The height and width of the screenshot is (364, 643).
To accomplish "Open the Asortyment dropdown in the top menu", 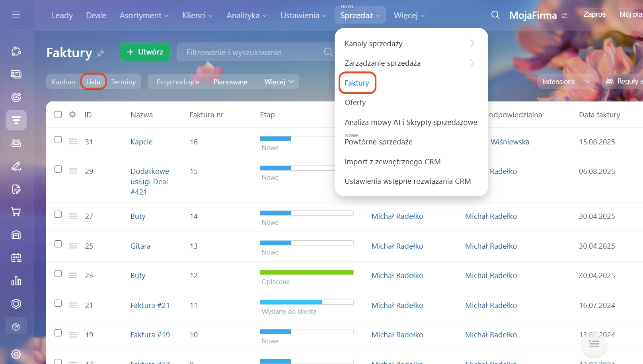I will pos(144,16).
